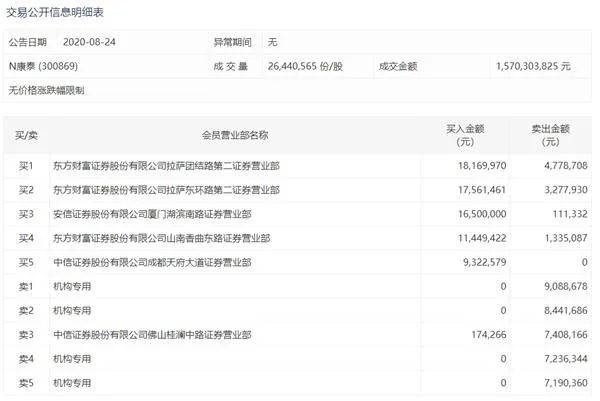Select buy amount 11,449,422

click(482, 238)
